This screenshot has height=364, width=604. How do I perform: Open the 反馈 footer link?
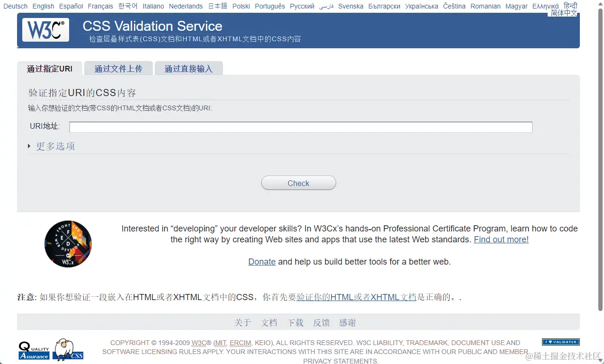point(321,323)
